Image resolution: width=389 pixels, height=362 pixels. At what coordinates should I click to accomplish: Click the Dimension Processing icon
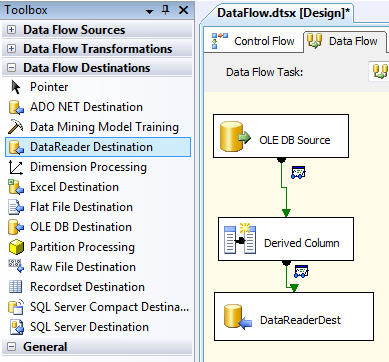pyautogui.click(x=16, y=167)
